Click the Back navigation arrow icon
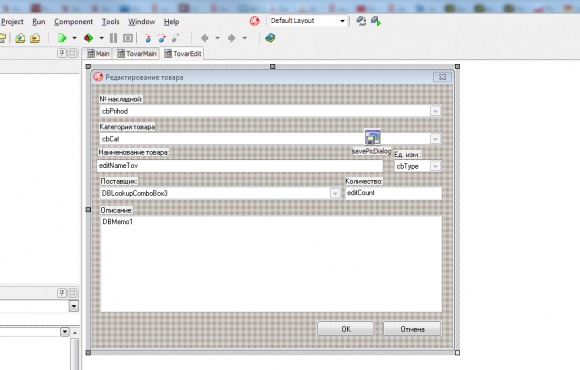Image resolution: width=580 pixels, height=370 pixels. click(205, 38)
